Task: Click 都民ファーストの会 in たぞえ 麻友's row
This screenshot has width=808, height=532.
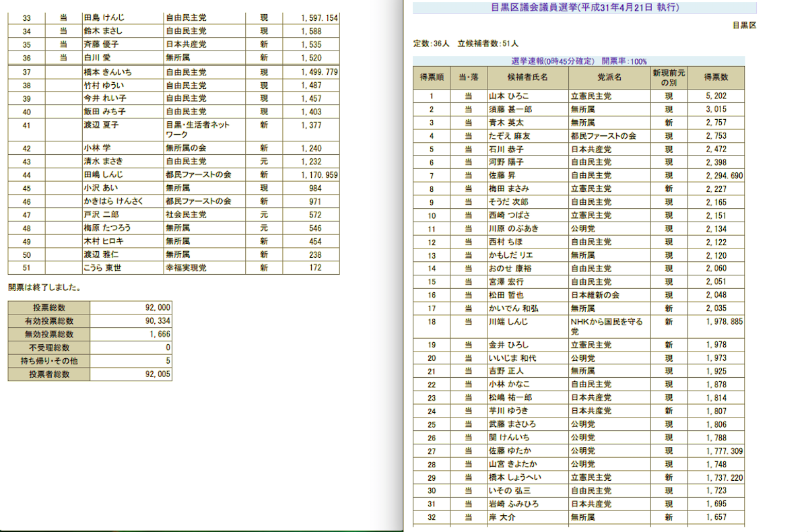Action: [603, 136]
